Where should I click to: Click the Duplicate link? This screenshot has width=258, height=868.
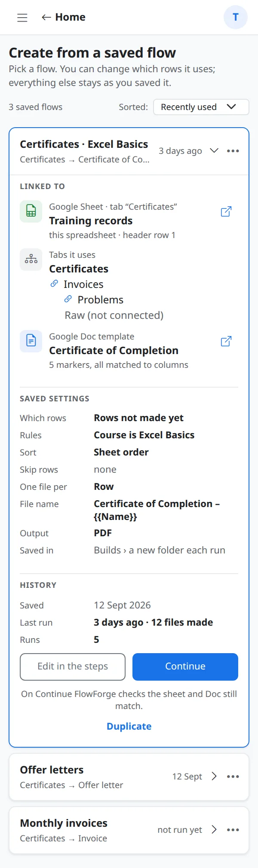click(129, 726)
